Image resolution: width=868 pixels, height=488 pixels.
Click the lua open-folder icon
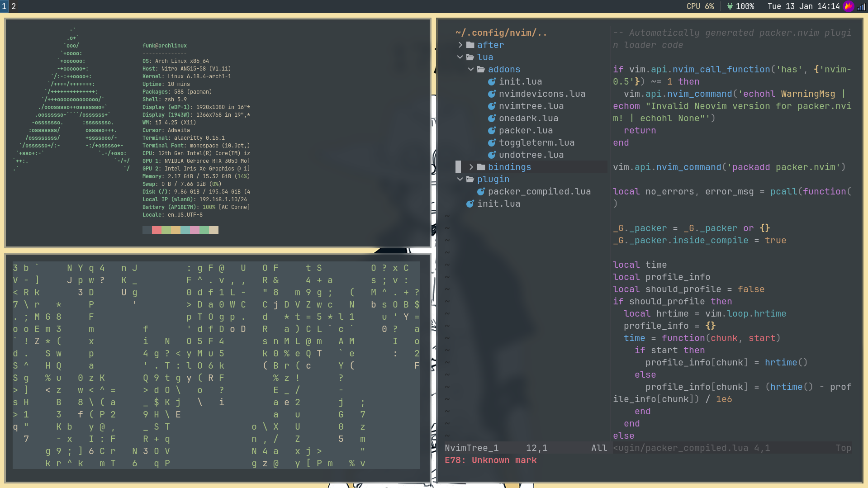tap(470, 57)
